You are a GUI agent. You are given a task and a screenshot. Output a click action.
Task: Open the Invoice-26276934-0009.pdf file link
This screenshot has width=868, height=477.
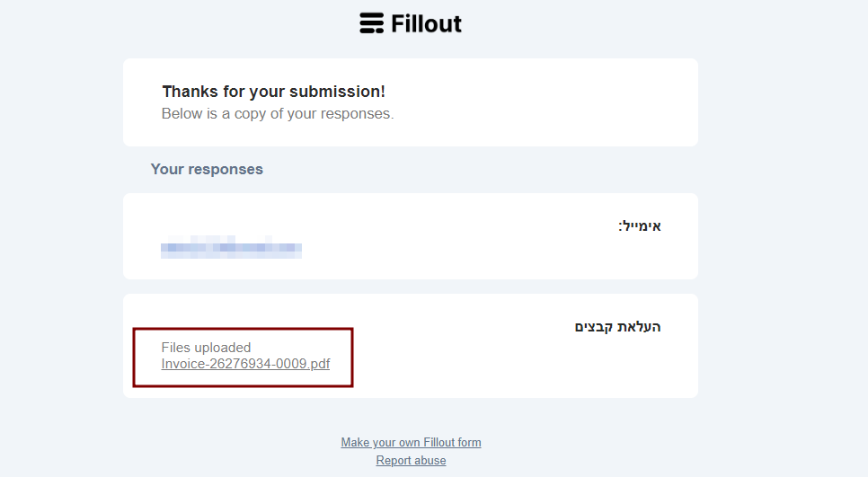[245, 364]
